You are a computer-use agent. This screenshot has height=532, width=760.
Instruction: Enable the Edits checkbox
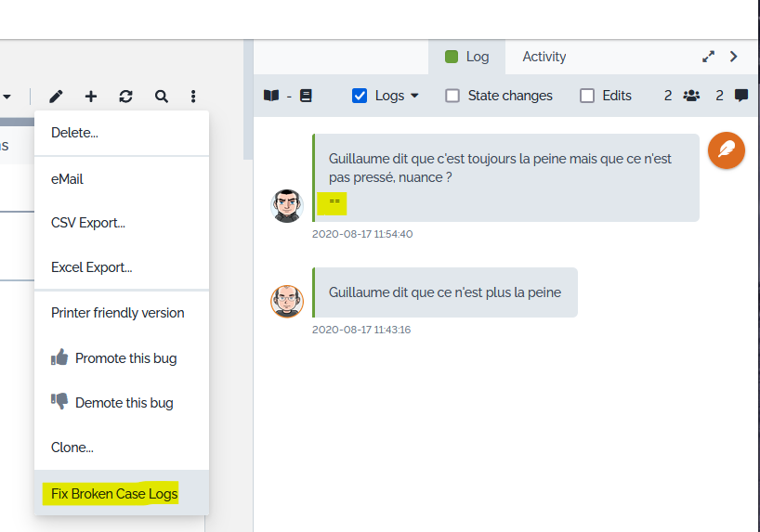click(587, 96)
